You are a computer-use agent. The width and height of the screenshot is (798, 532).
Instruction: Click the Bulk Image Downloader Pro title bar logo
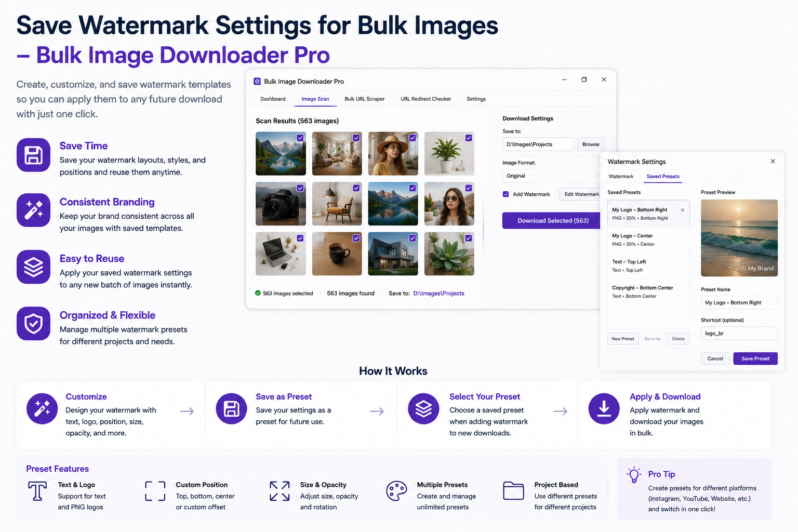(257, 82)
